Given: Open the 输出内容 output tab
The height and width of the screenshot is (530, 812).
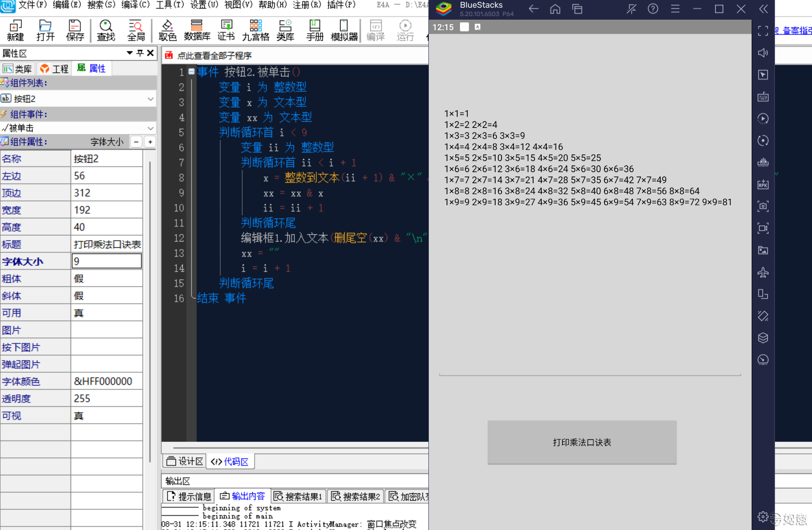Looking at the screenshot, I should pyautogui.click(x=242, y=496).
